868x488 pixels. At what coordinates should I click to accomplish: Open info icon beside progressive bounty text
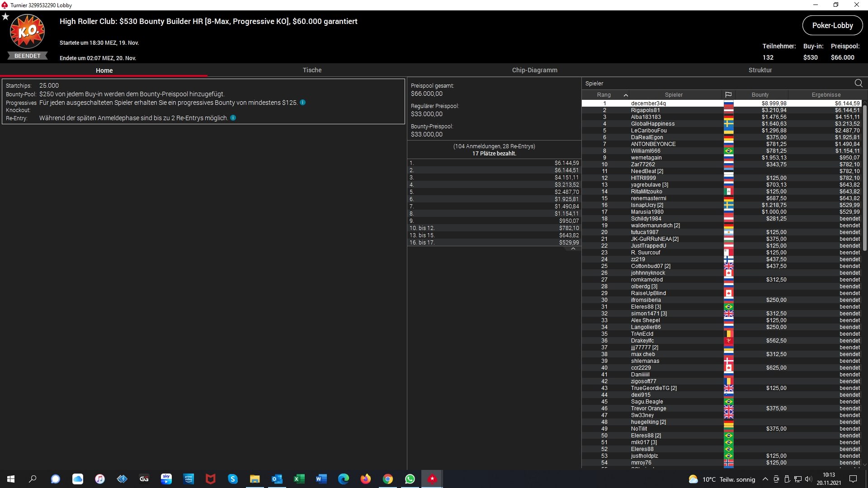[x=302, y=103]
